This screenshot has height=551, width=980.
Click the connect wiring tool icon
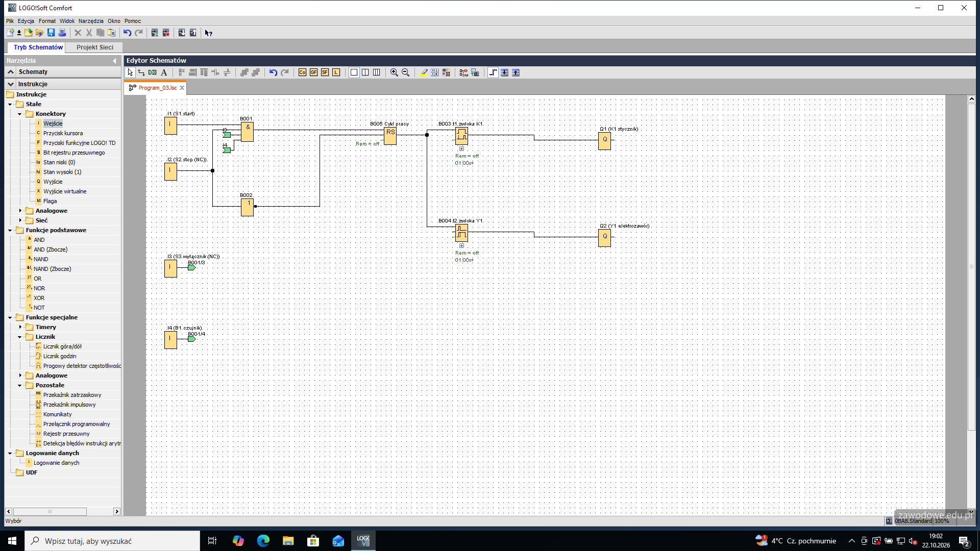pyautogui.click(x=141, y=72)
